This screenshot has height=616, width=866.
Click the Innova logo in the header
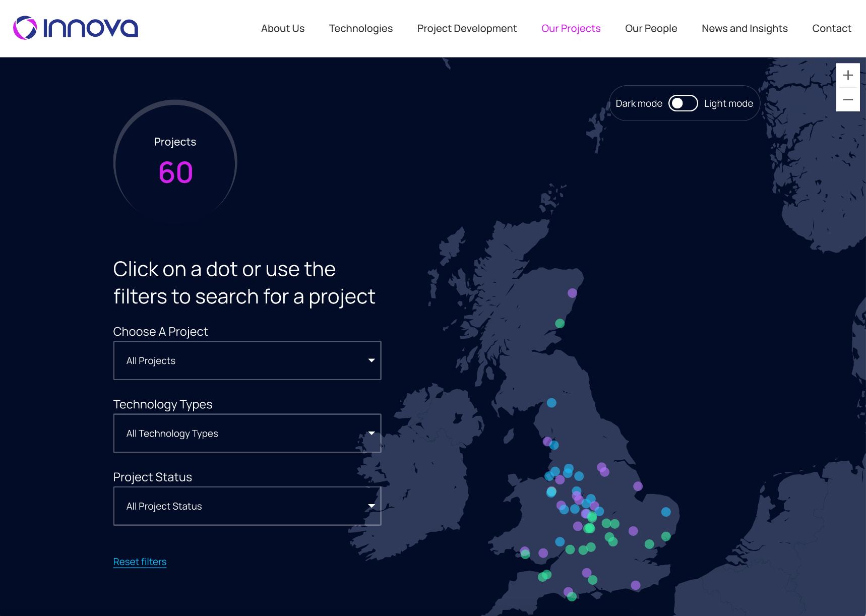click(x=76, y=28)
